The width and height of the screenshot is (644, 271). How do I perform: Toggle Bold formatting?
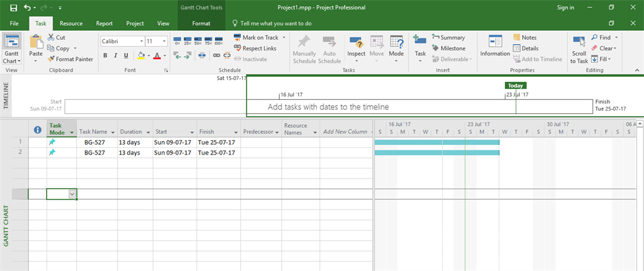[x=105, y=55]
